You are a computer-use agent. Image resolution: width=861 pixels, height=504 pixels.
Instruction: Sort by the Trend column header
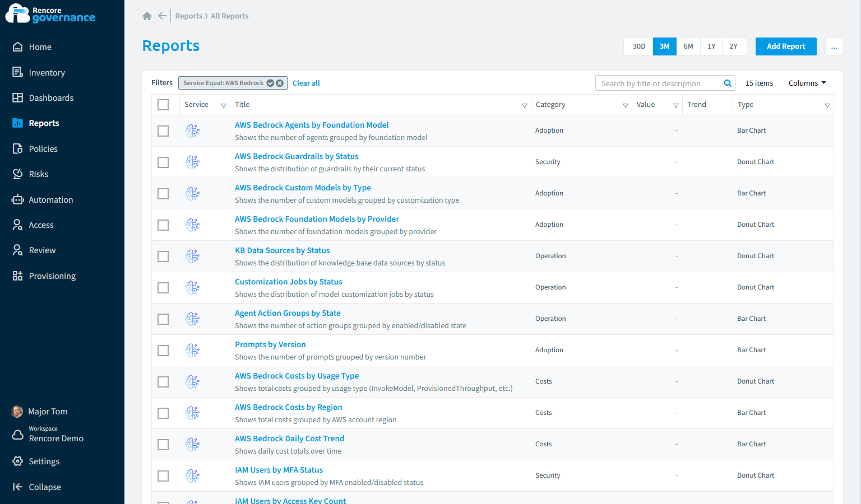[x=697, y=105]
